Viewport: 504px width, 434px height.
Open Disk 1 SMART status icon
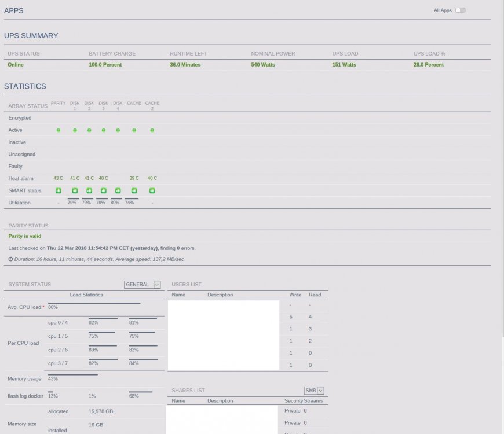[75, 190]
